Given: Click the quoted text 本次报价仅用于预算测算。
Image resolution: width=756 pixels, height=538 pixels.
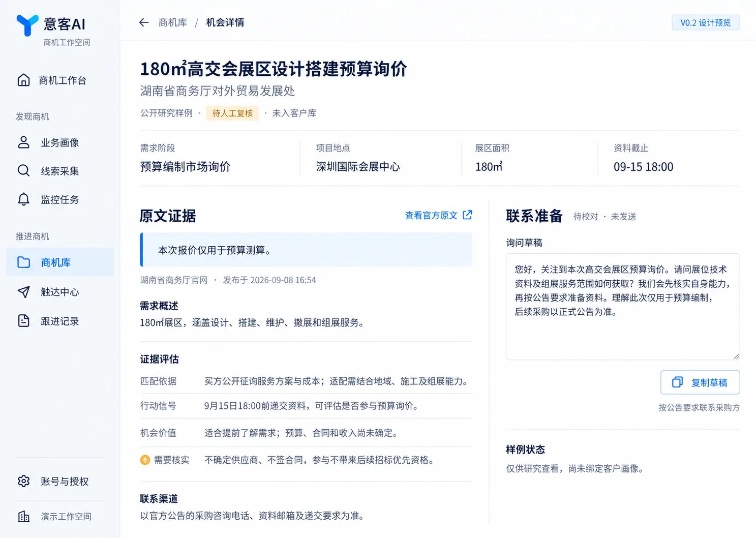Looking at the screenshot, I should click(x=216, y=250).
